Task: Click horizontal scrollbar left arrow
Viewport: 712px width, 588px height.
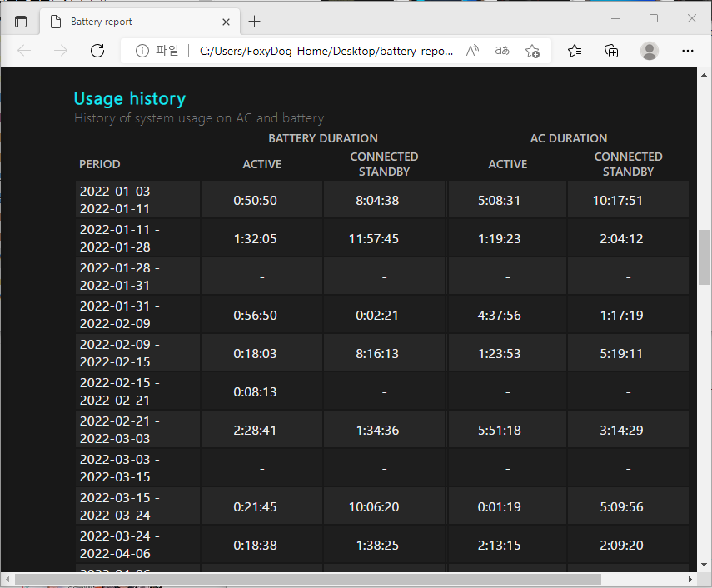Action: coord(7,579)
